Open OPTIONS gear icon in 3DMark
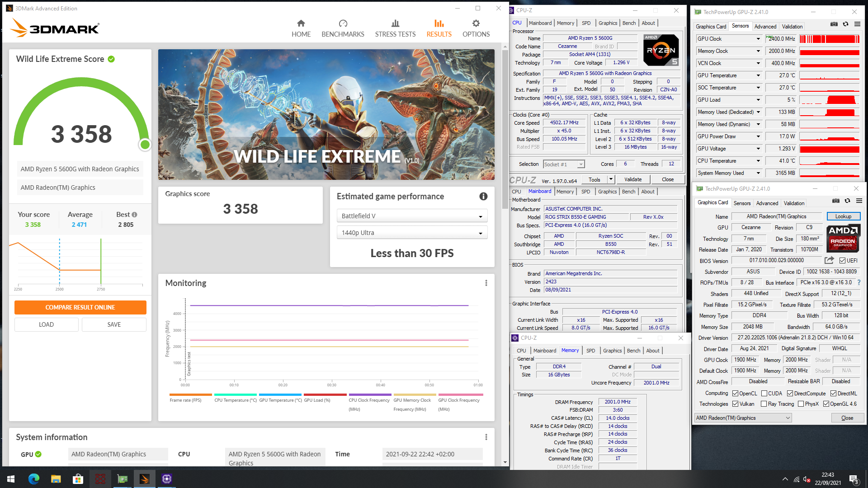Screen dimensions: 868x488 point(476,23)
